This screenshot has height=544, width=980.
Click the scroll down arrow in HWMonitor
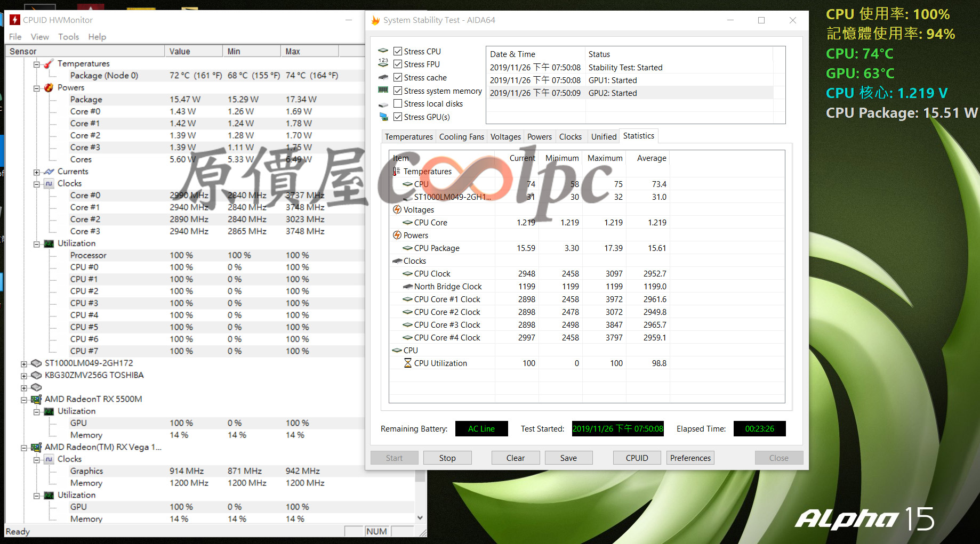click(420, 517)
